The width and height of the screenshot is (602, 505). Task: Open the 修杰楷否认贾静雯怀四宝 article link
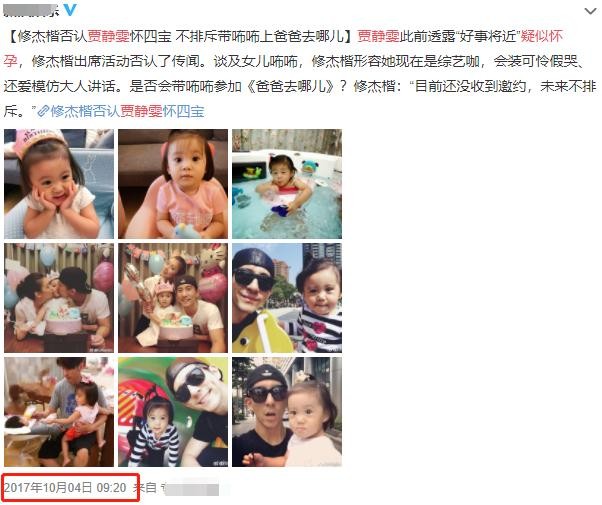pyautogui.click(x=121, y=111)
